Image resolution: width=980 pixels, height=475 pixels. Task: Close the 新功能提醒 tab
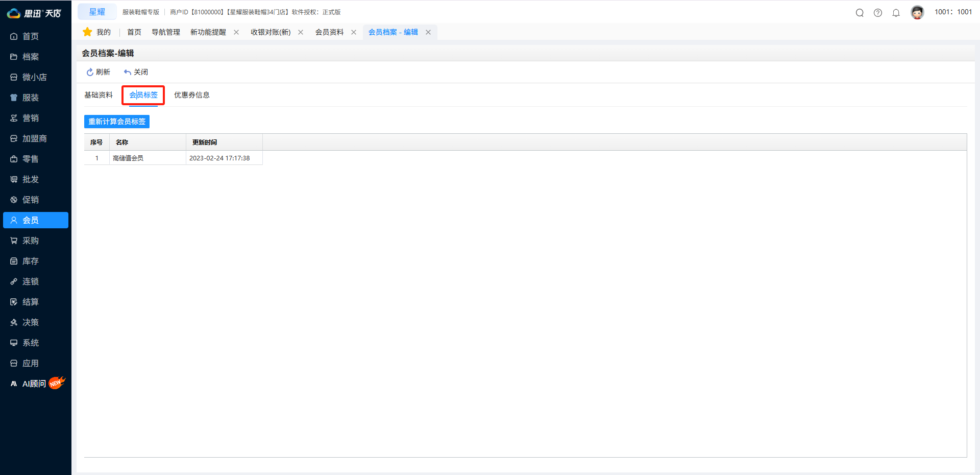click(236, 32)
